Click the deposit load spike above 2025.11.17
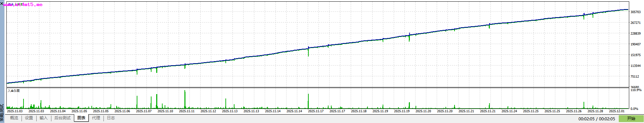The image size is (644, 123). point(308,101)
